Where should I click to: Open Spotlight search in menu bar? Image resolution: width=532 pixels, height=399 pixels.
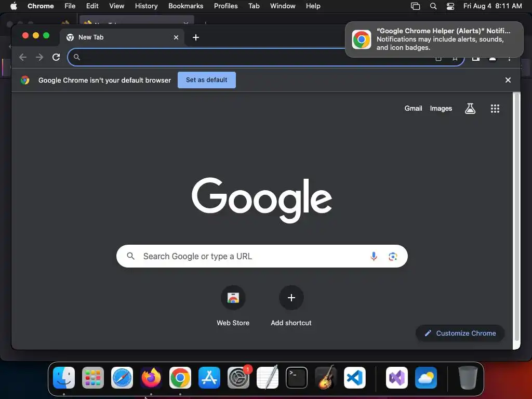tap(433, 6)
